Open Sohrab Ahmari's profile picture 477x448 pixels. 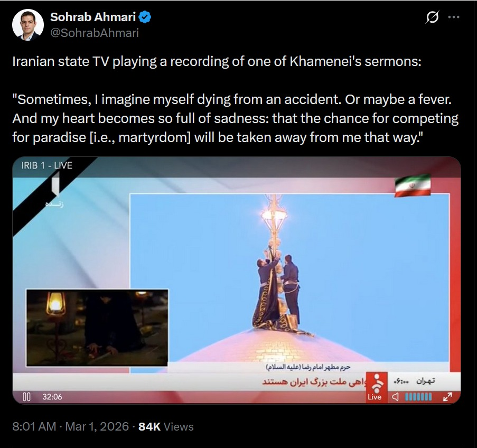coord(27,25)
